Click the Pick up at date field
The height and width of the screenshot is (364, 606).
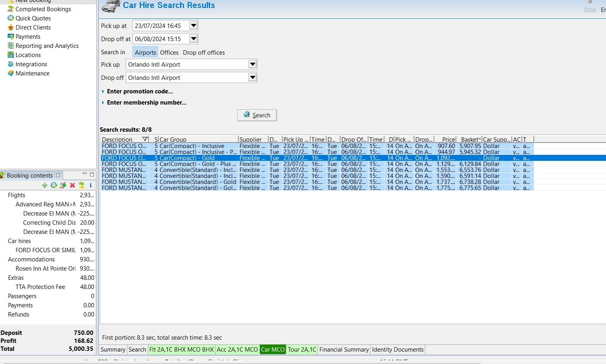pos(161,26)
